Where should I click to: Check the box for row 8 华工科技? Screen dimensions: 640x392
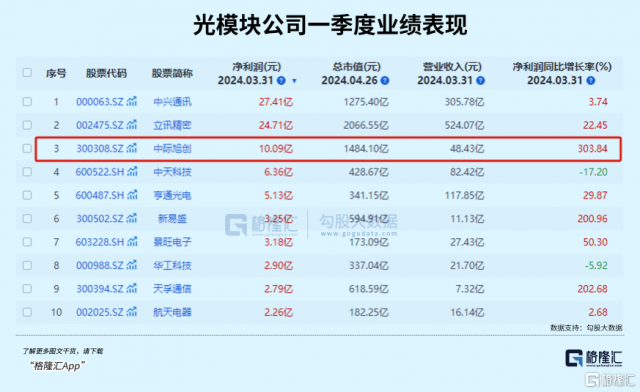[27, 265]
